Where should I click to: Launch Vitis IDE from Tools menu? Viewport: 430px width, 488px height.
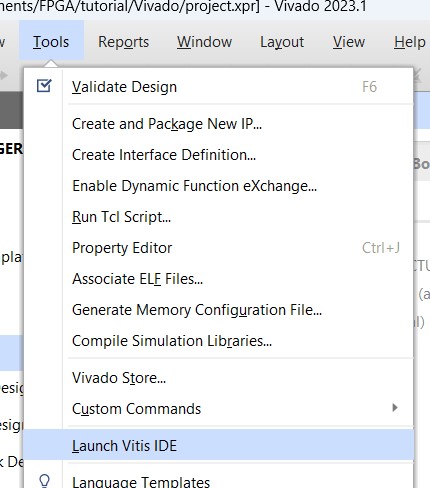tap(219, 445)
